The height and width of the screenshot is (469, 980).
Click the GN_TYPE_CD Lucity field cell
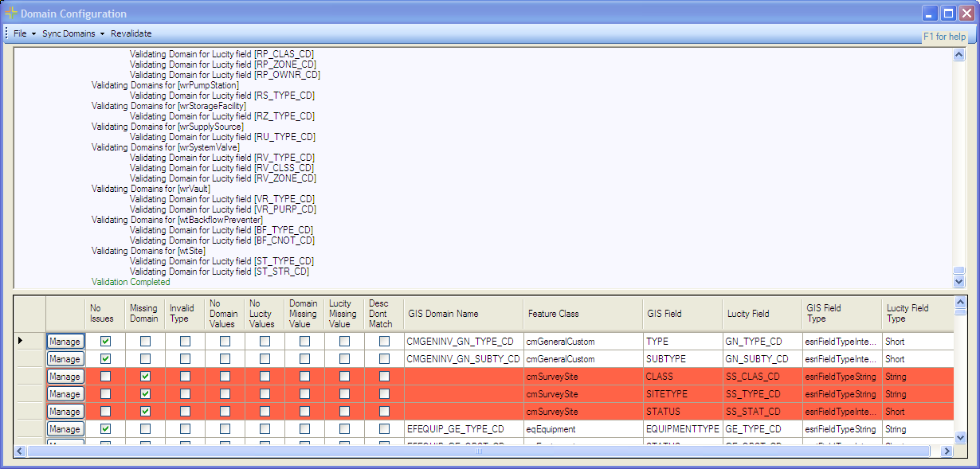coord(762,342)
